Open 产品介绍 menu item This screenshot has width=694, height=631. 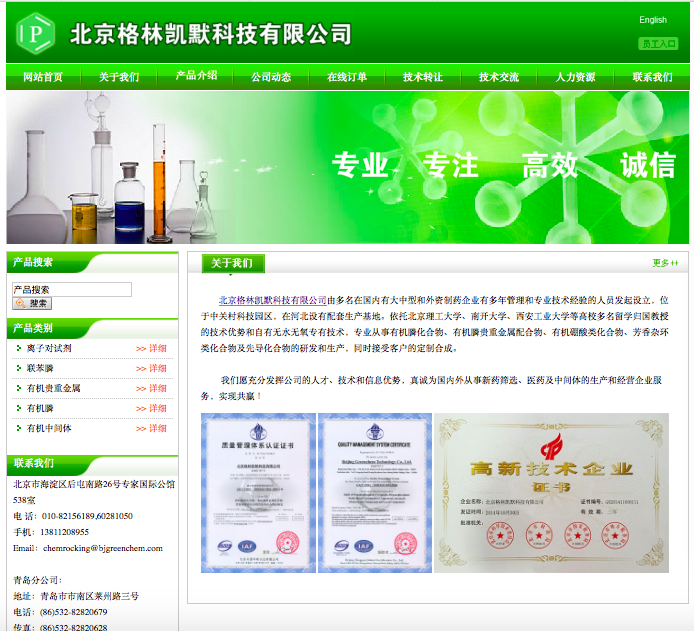pyautogui.click(x=196, y=75)
